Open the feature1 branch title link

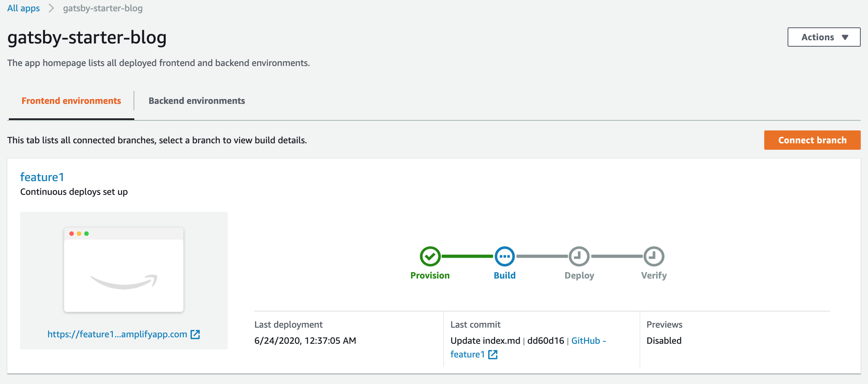pyautogui.click(x=42, y=177)
